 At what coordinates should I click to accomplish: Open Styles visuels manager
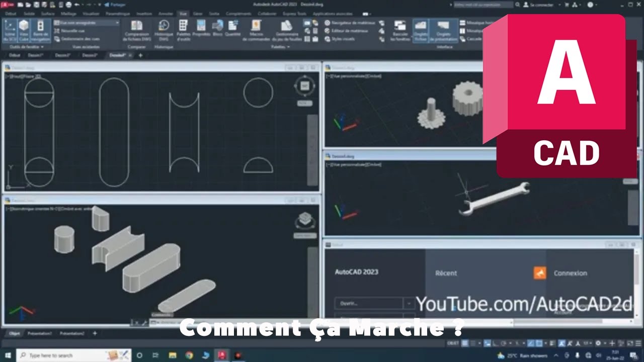[339, 39]
